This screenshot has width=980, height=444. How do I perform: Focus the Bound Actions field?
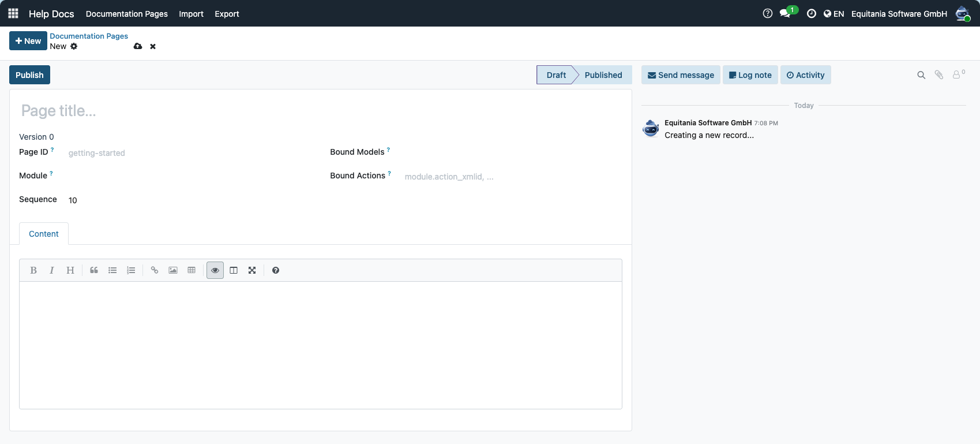[513, 177]
